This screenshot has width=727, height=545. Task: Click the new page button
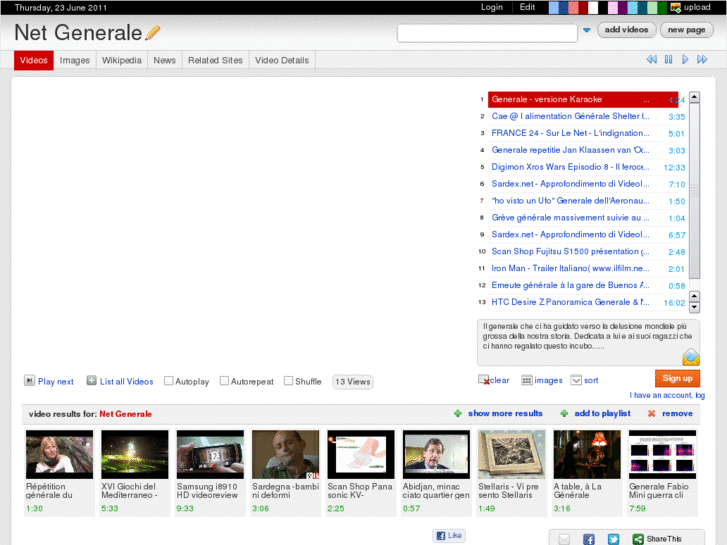pos(686,30)
